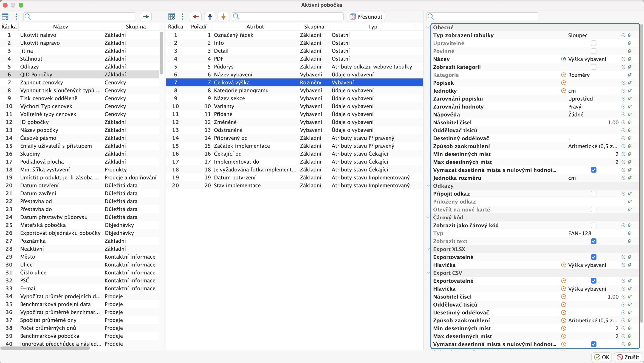
Task: Click the blue move up arrow
Action: pos(210,17)
